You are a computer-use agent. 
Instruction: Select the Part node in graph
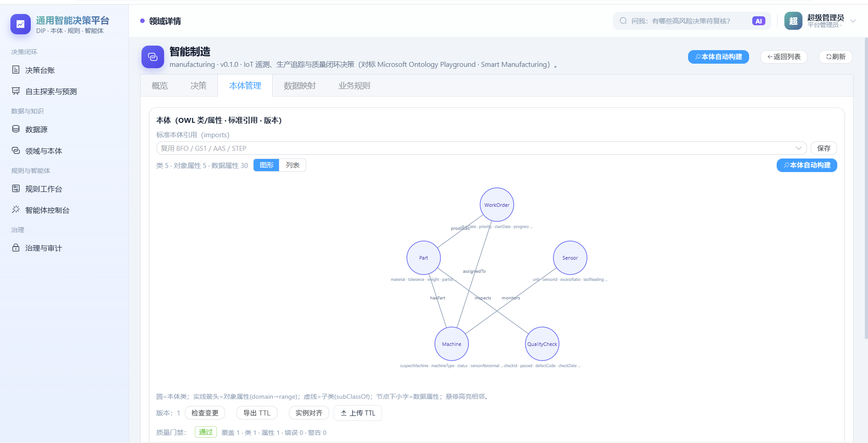(424, 258)
